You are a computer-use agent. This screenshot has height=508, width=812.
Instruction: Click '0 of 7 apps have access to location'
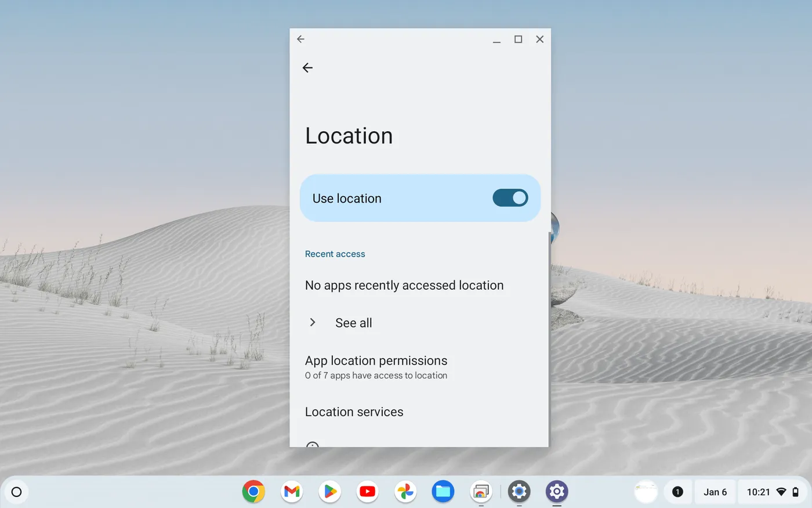[x=376, y=376]
